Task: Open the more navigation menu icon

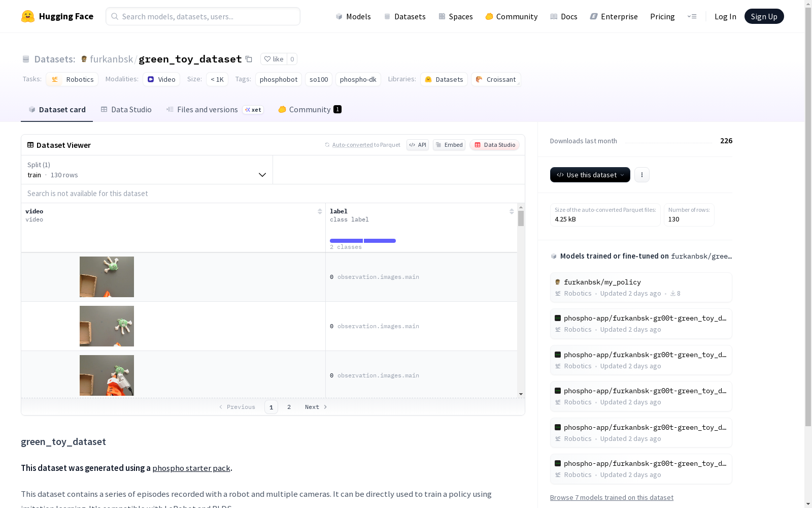Action: [x=692, y=16]
